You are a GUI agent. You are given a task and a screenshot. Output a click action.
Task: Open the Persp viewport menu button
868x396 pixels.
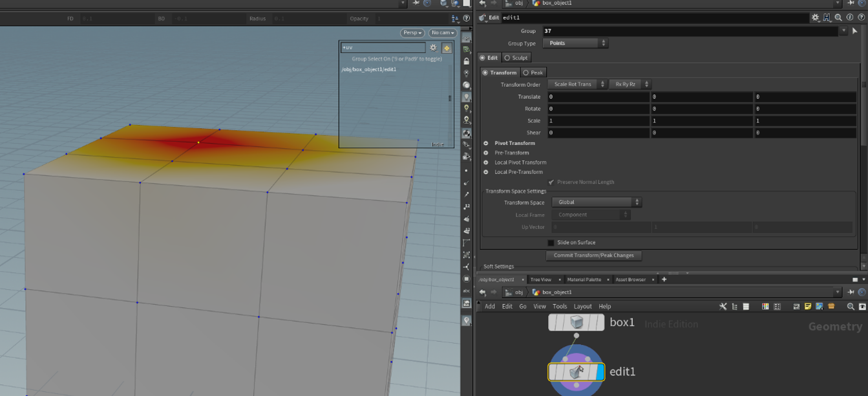pyautogui.click(x=412, y=33)
